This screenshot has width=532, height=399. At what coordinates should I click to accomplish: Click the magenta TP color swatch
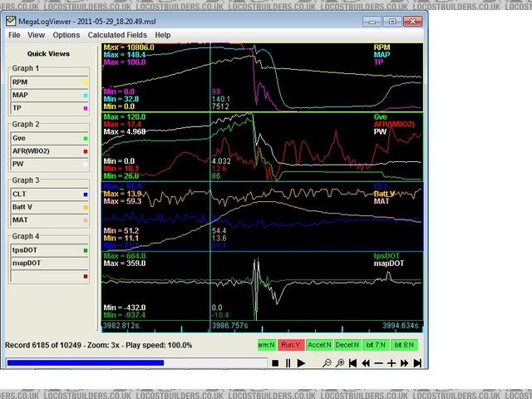[x=86, y=109]
